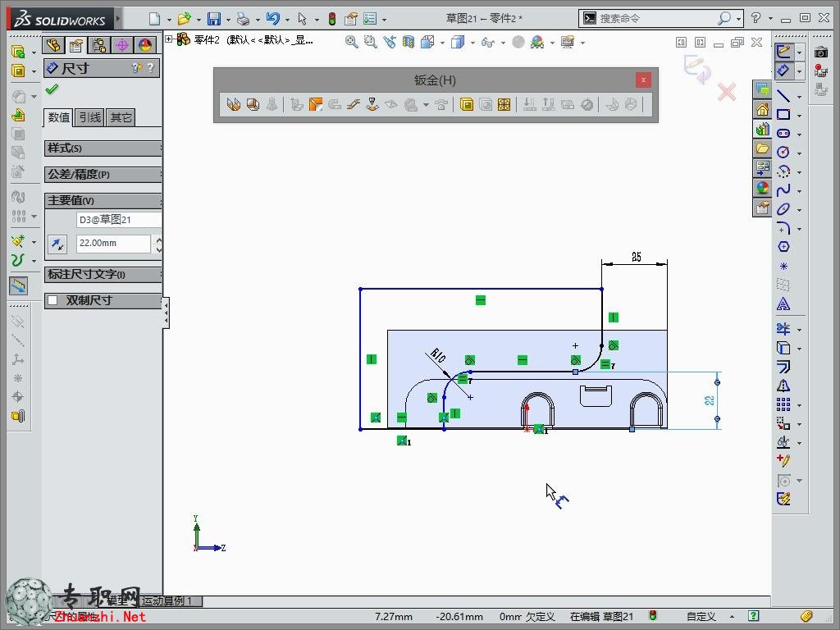
Task: Click the Section View icon
Action: pyautogui.click(x=409, y=41)
